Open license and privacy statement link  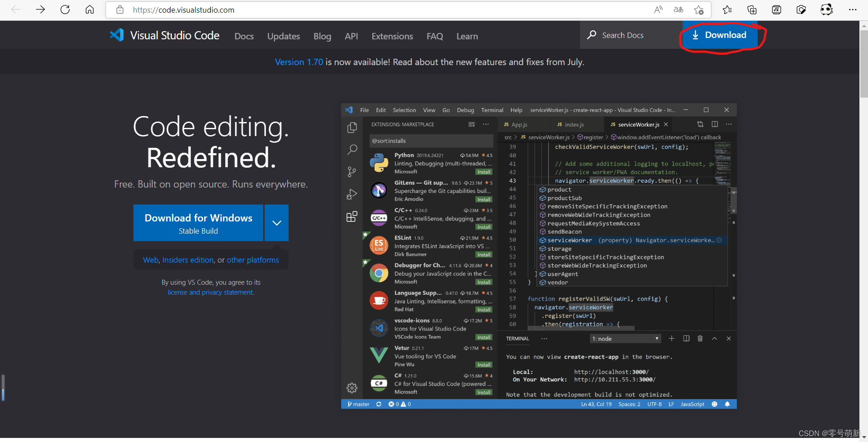(x=210, y=292)
